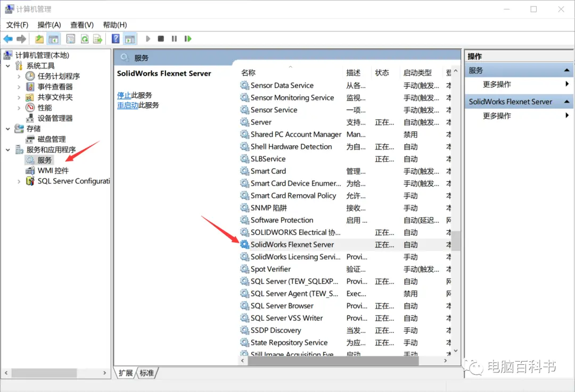The height and width of the screenshot is (392, 575).
Task: Collapse the 系统工具 tree node
Action: pyautogui.click(x=7, y=66)
